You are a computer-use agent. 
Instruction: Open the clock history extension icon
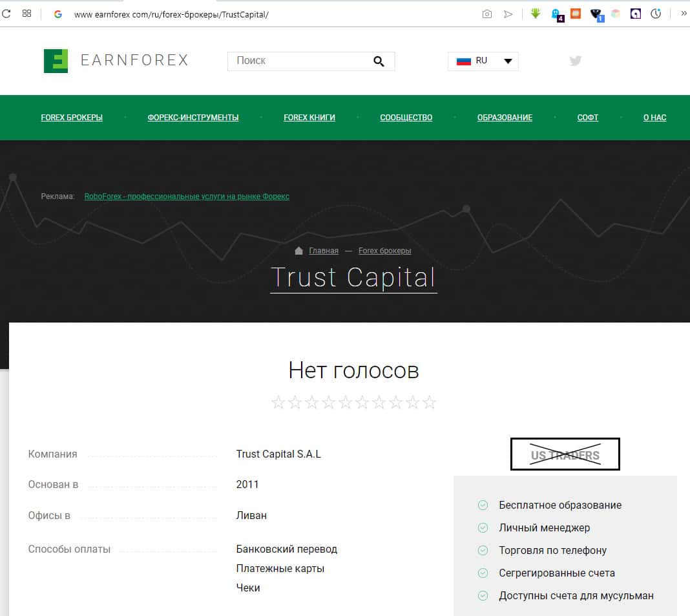(x=656, y=14)
